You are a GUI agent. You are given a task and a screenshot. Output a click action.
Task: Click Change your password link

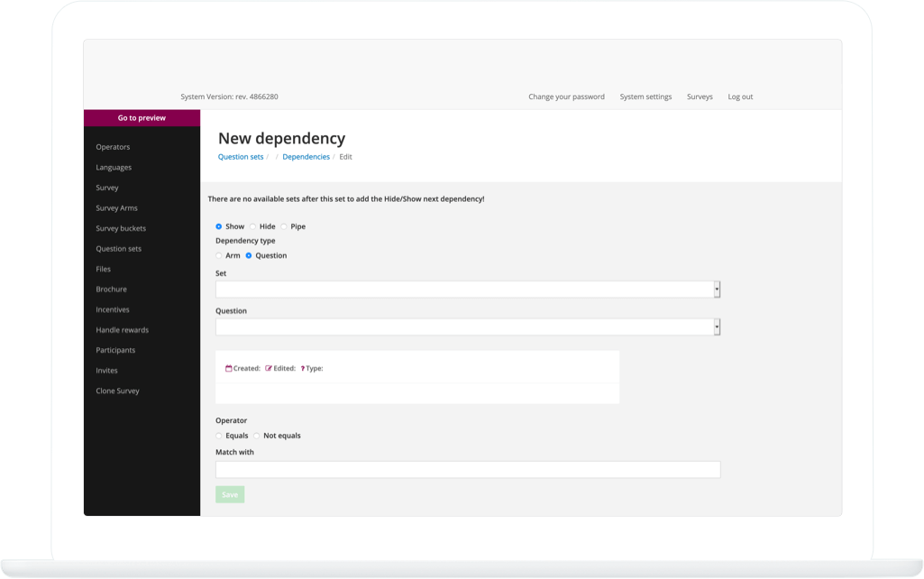(x=566, y=96)
